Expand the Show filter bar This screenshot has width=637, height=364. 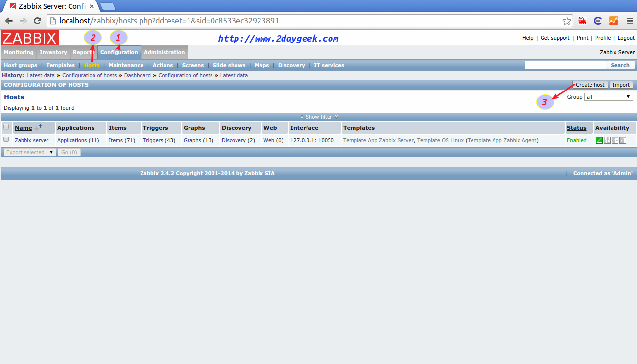pyautogui.click(x=319, y=117)
